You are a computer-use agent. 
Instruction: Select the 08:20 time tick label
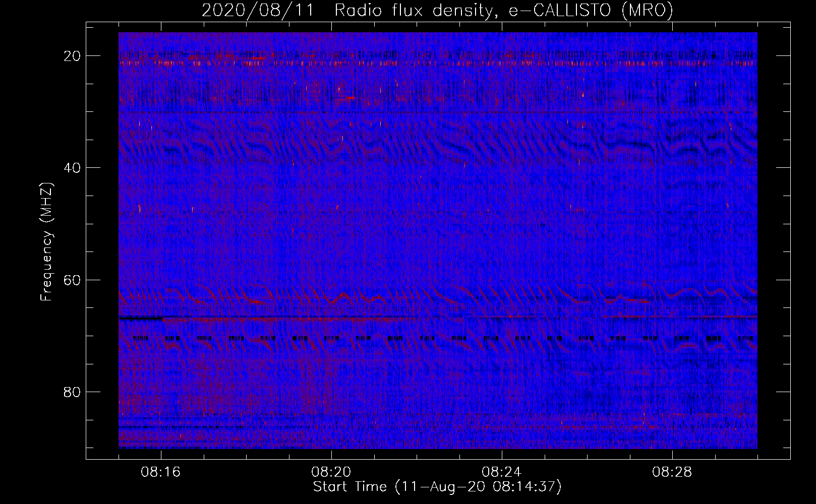pyautogui.click(x=331, y=472)
